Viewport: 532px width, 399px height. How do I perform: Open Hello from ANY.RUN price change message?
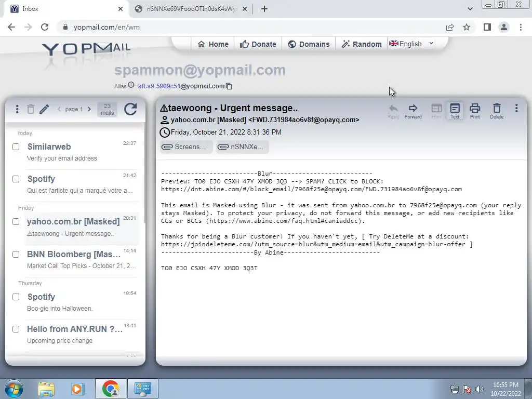(x=82, y=335)
